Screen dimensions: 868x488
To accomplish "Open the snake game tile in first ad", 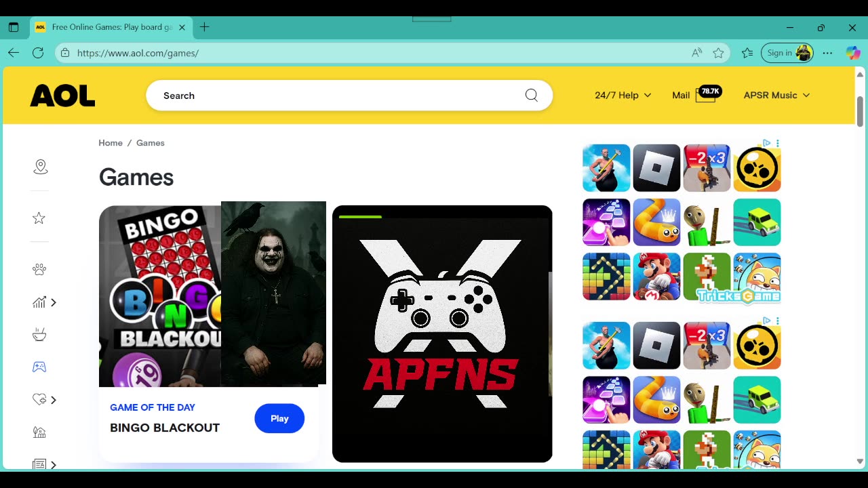I will [x=656, y=222].
